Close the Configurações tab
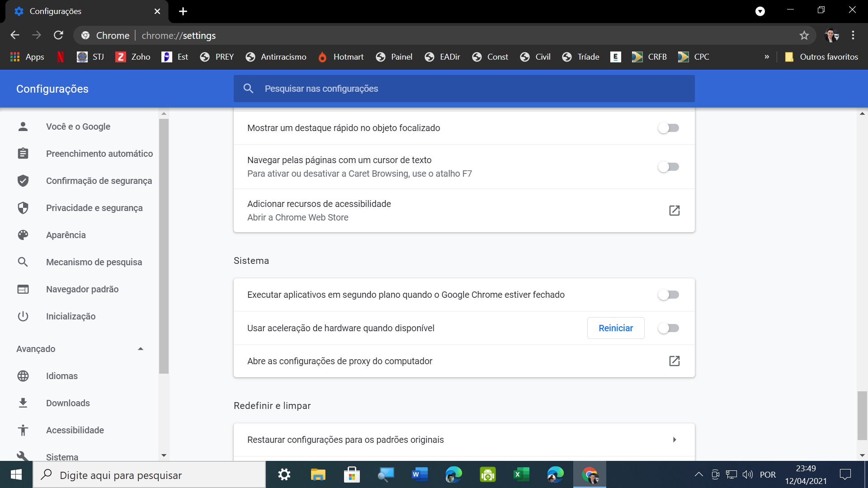 pyautogui.click(x=157, y=11)
